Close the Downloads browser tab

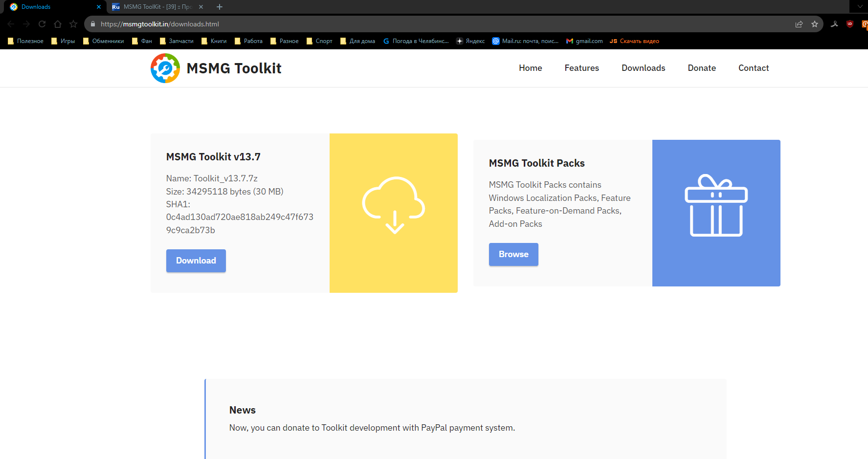(x=99, y=7)
